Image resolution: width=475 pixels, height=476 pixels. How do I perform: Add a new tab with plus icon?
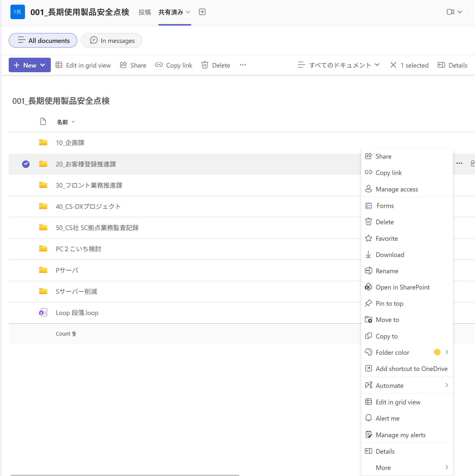[x=202, y=12]
